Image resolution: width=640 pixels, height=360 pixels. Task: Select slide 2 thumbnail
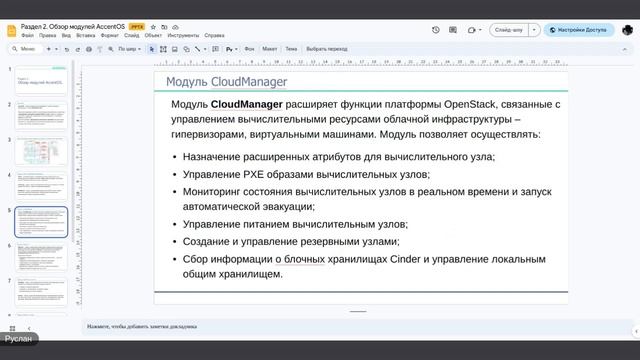pos(41,116)
